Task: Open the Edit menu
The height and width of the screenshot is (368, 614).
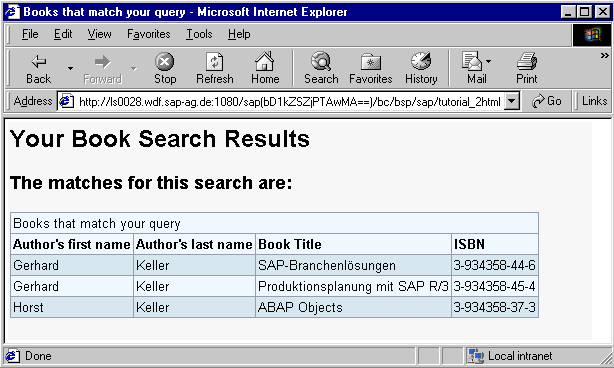Action: [63, 34]
